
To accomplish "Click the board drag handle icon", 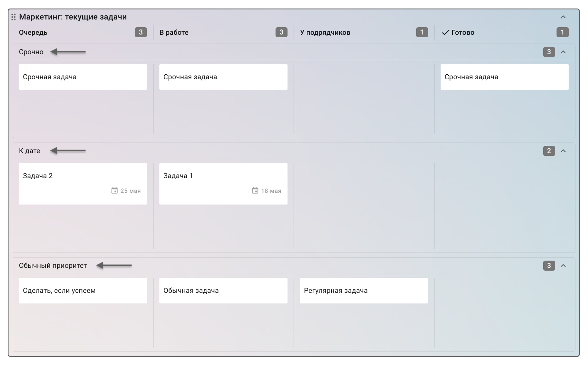I will pyautogui.click(x=14, y=17).
